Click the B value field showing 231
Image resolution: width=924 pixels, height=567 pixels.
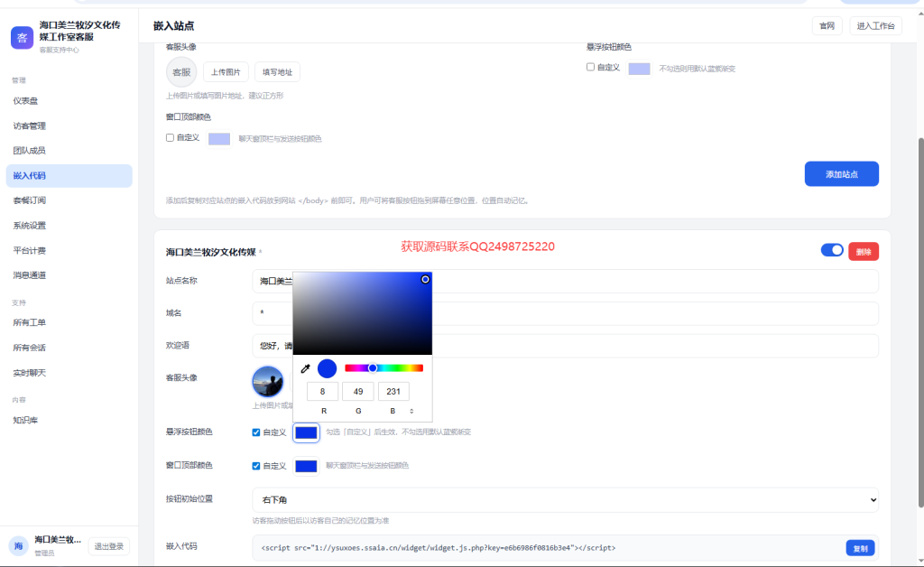[393, 391]
